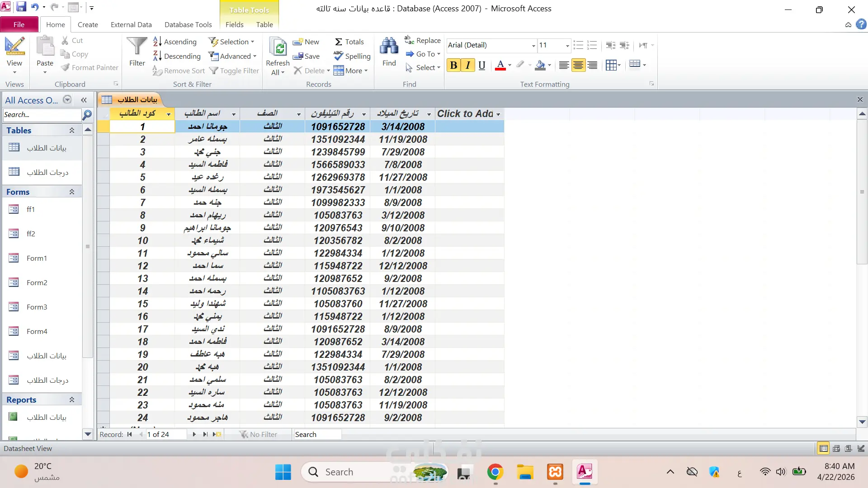Click Remove Sort

[179, 70]
